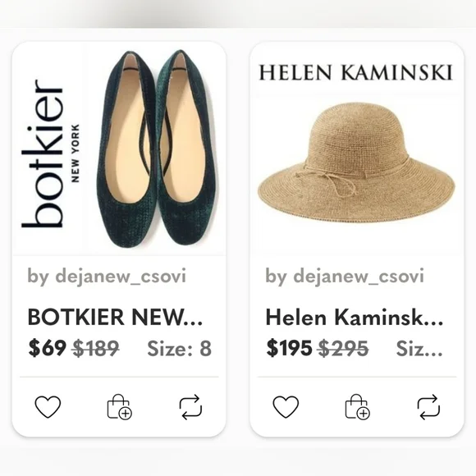Open the green velvet flats product photo

pos(156,149)
